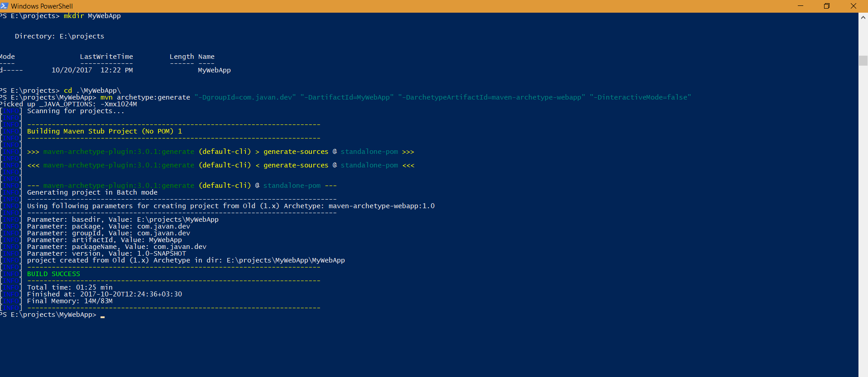
Task: Place cursor at the last command prompt
Action: pyautogui.click(x=103, y=315)
